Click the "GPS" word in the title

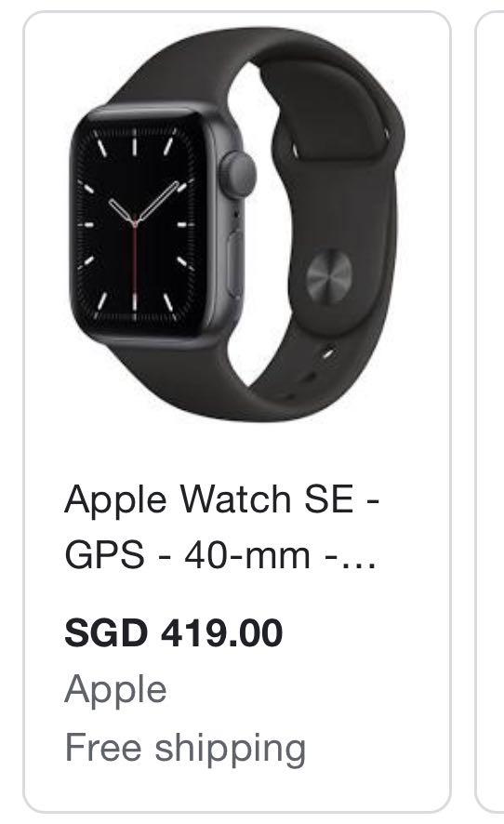[104, 555]
